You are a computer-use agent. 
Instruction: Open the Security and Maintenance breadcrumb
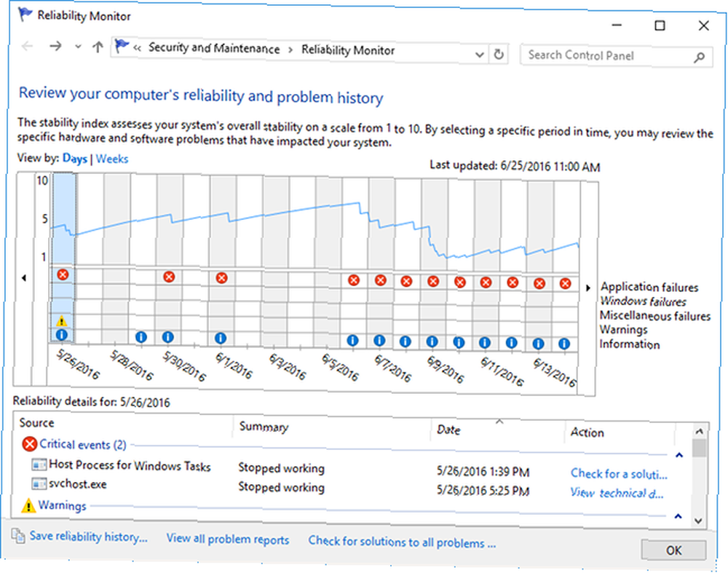pos(214,48)
